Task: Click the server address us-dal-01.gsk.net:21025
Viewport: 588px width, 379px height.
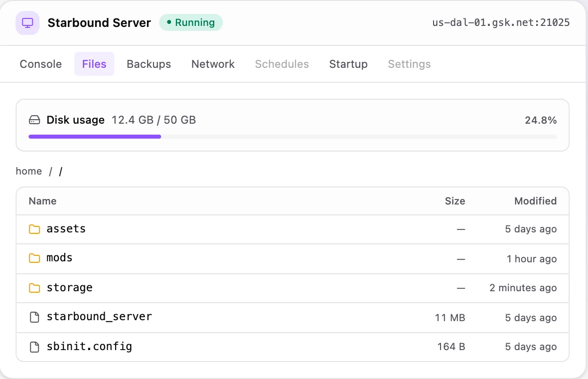Action: (501, 22)
